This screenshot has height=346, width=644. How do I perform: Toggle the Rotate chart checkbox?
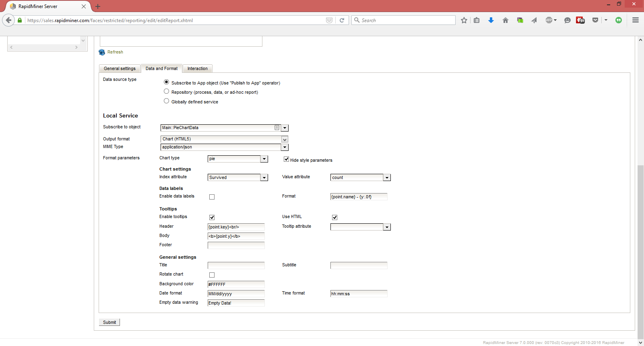pyautogui.click(x=212, y=275)
